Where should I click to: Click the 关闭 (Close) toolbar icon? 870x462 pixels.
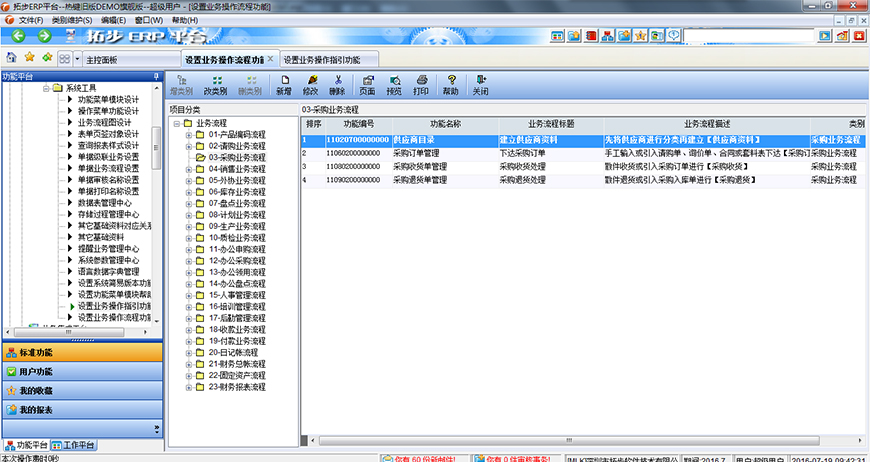[480, 84]
